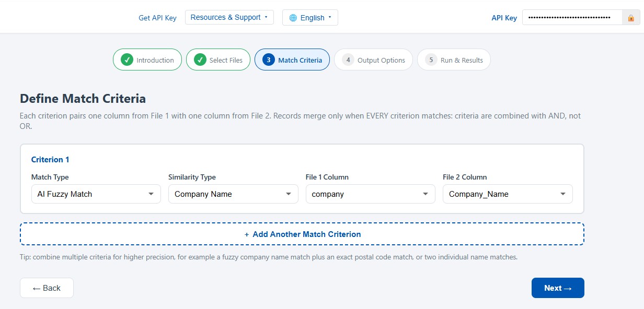This screenshot has height=309, width=644.
Task: Jump to the Run & Results step
Action: coord(454,60)
